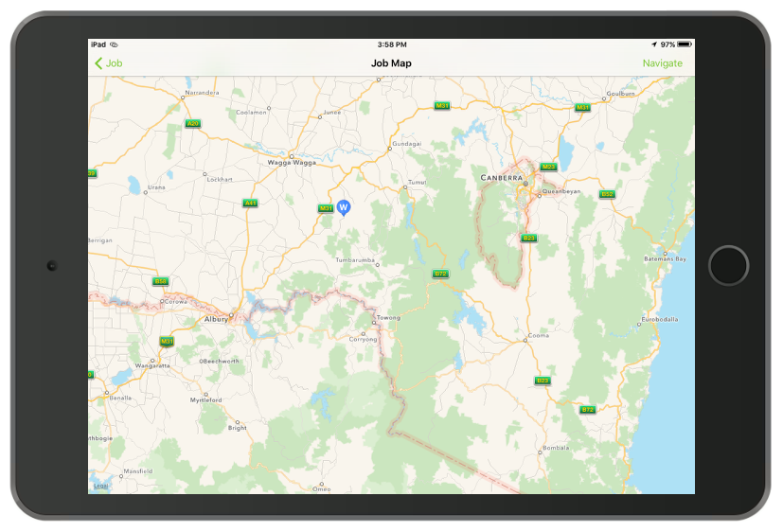Tap the Junee town label
The height and width of the screenshot is (532, 783).
[x=332, y=113]
